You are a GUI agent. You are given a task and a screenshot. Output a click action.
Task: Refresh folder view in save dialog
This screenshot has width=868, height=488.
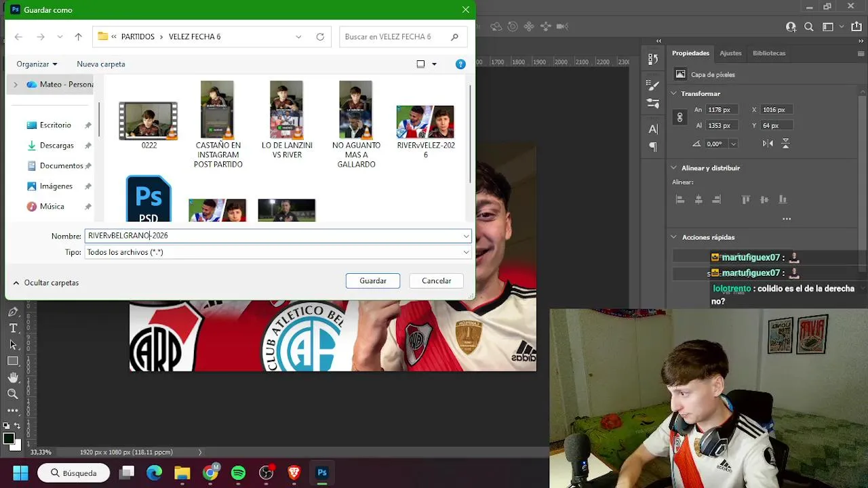320,37
